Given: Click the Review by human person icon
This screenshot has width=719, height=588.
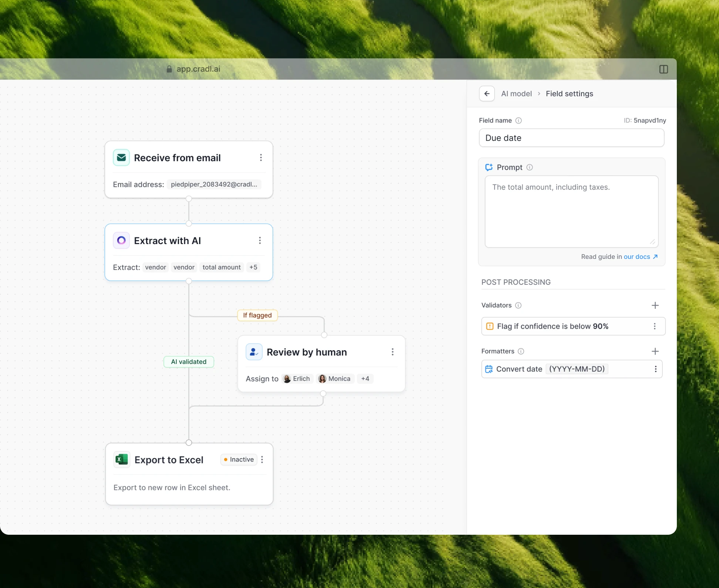Looking at the screenshot, I should 254,352.
